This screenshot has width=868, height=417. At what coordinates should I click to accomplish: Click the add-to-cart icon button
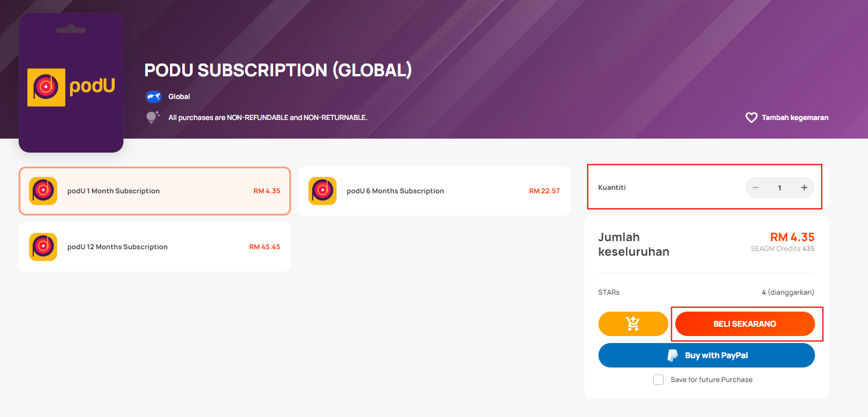[633, 324]
